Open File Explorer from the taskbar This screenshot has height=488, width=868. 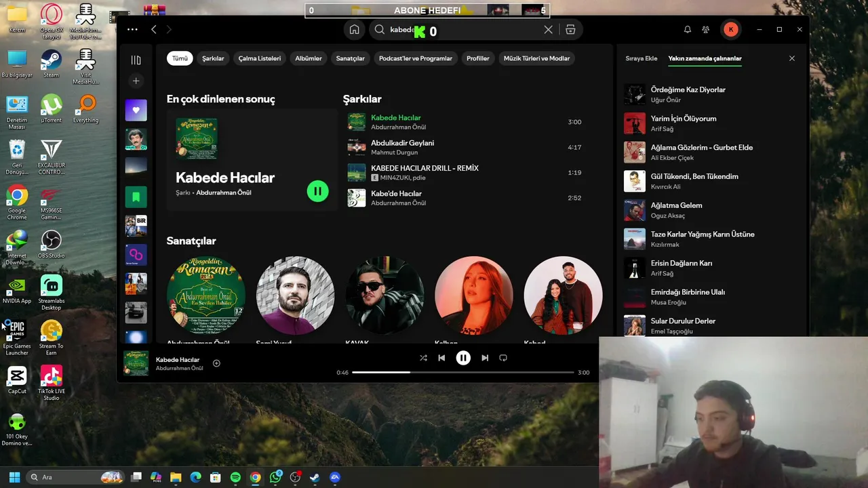(x=176, y=477)
